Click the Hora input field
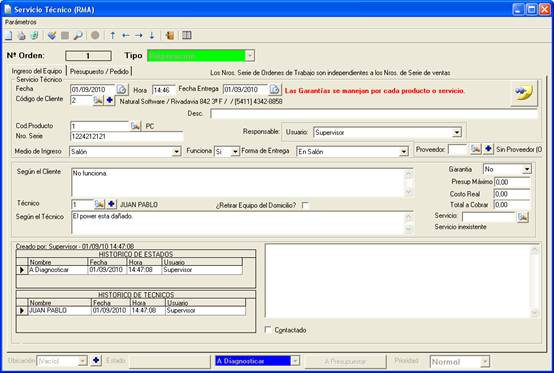The image size is (554, 373). click(x=164, y=90)
